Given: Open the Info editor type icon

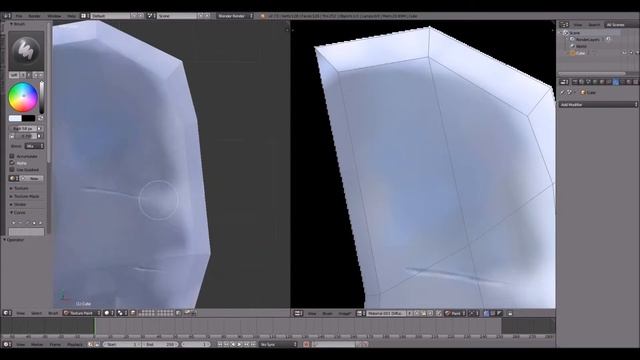Looking at the screenshot, I should pos(7,16).
